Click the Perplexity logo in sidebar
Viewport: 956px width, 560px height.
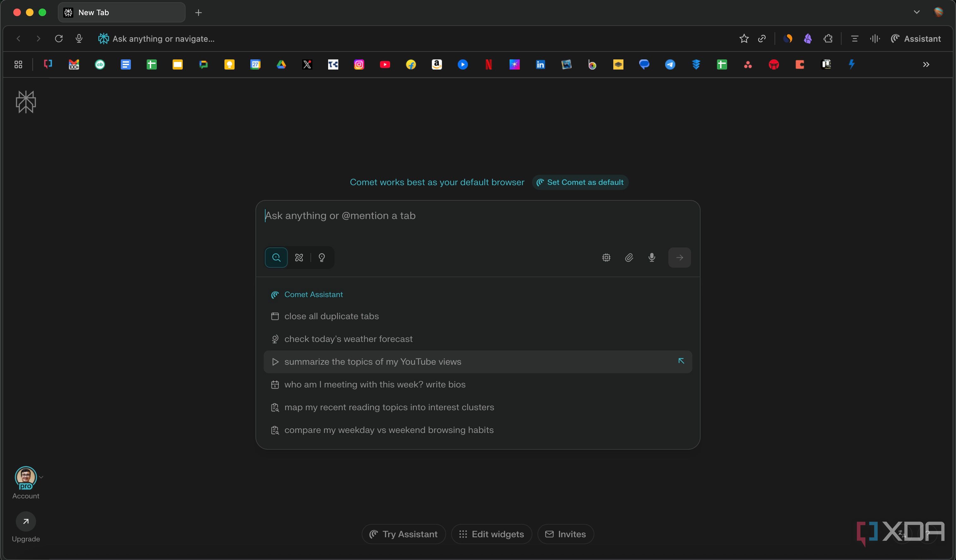tap(26, 102)
